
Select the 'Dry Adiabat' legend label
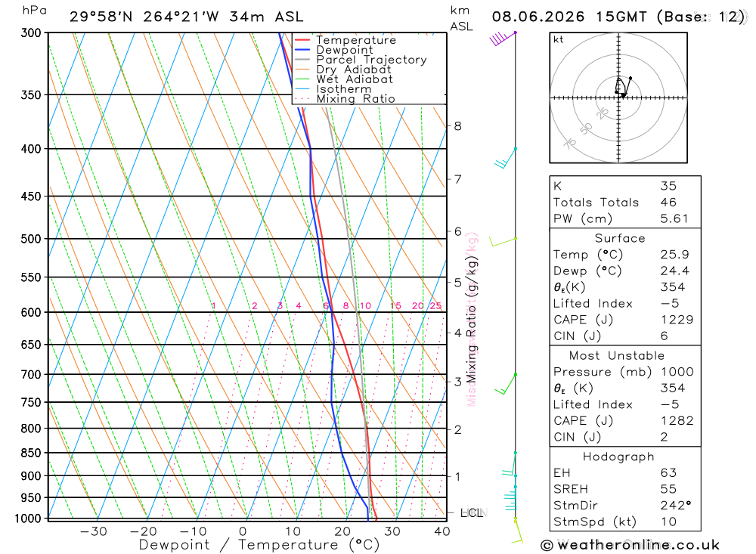[354, 70]
